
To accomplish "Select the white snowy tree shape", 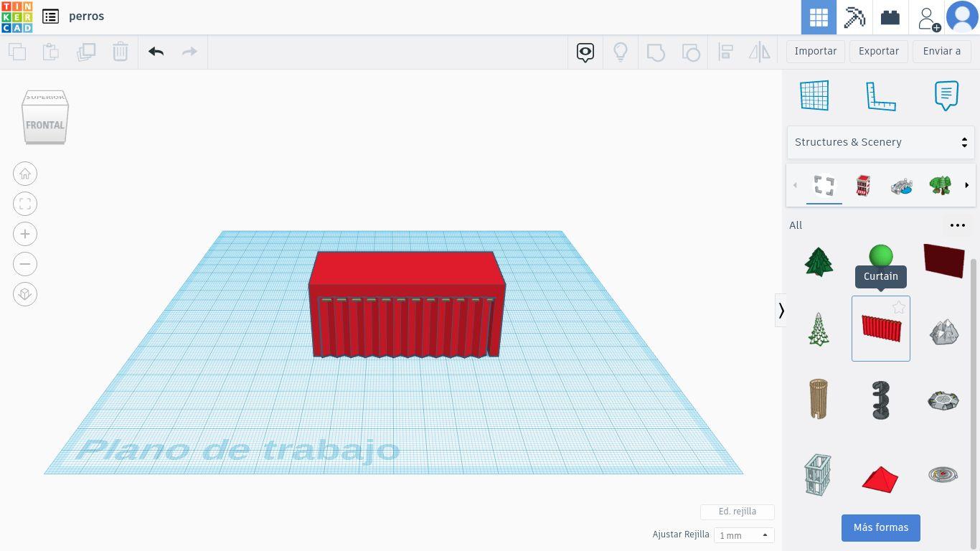I will [x=819, y=329].
